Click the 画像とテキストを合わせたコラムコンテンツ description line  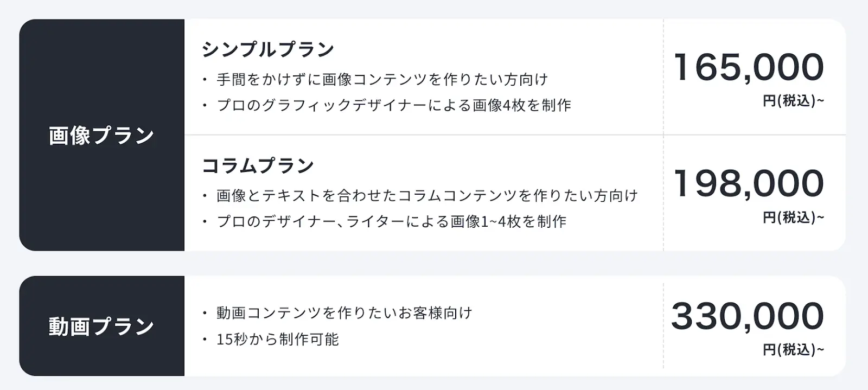427,196
